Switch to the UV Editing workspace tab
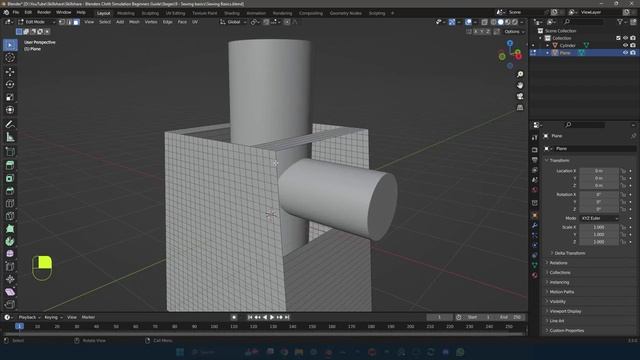 [175, 13]
